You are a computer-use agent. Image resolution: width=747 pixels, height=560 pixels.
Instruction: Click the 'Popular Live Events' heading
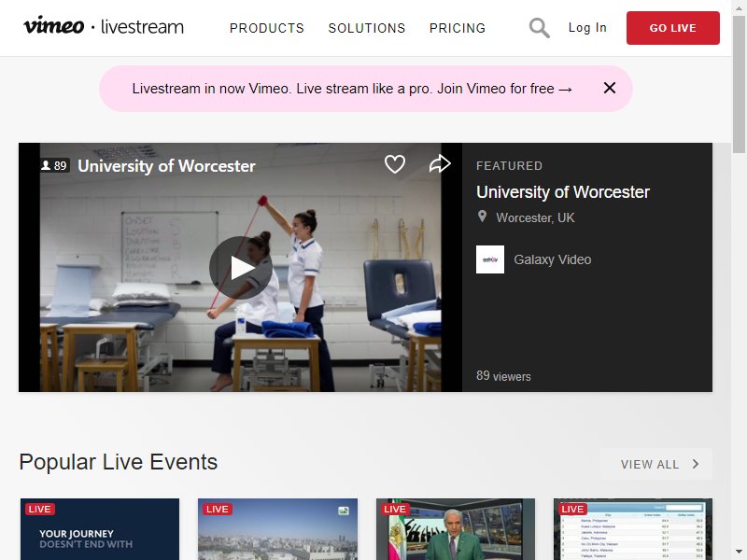tap(119, 462)
